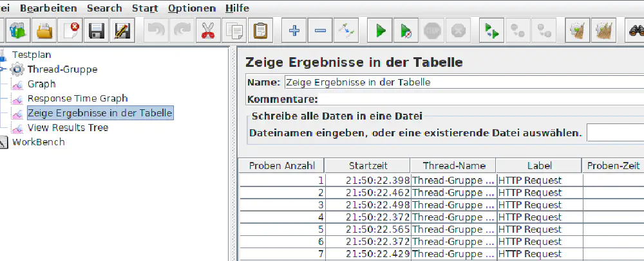Click the Cut scissors icon
This screenshot has height=261, width=644.
[208, 30]
